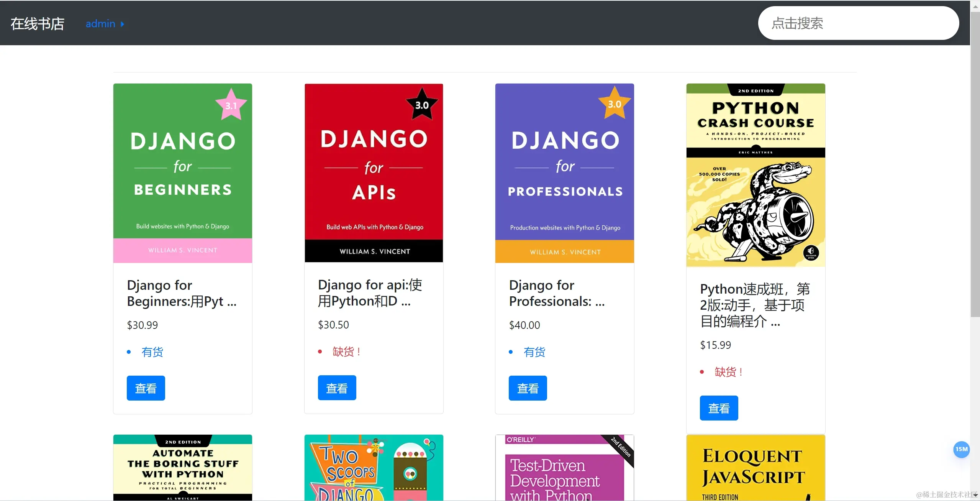Image resolution: width=980 pixels, height=501 pixels.
Task: Open the Django for Professionals cover image
Action: tap(564, 173)
